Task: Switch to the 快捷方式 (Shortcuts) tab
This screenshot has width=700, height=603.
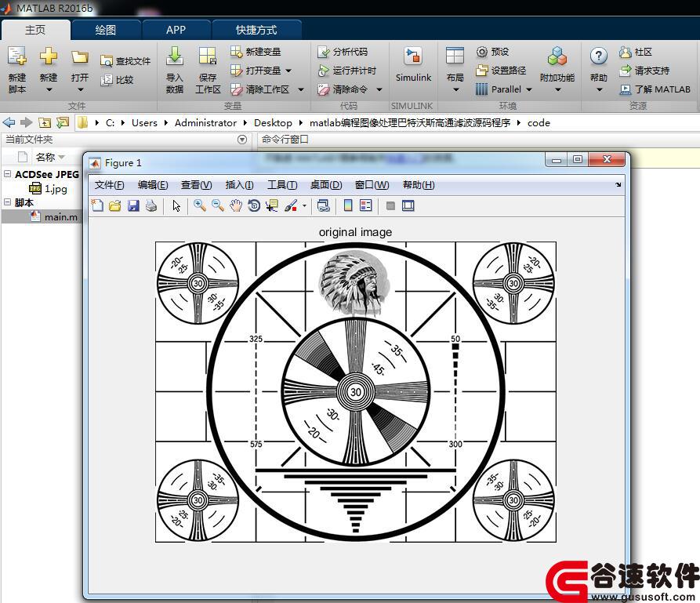Action: (x=256, y=30)
